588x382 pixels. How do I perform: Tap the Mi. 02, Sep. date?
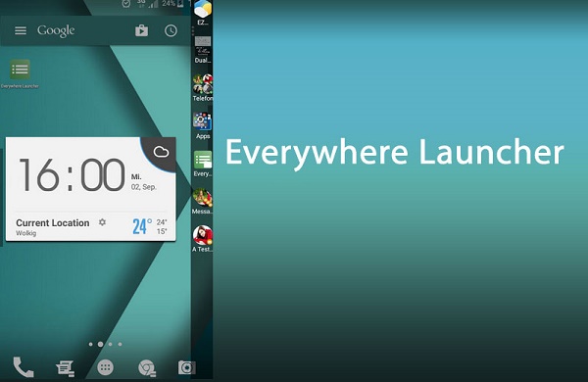[144, 182]
